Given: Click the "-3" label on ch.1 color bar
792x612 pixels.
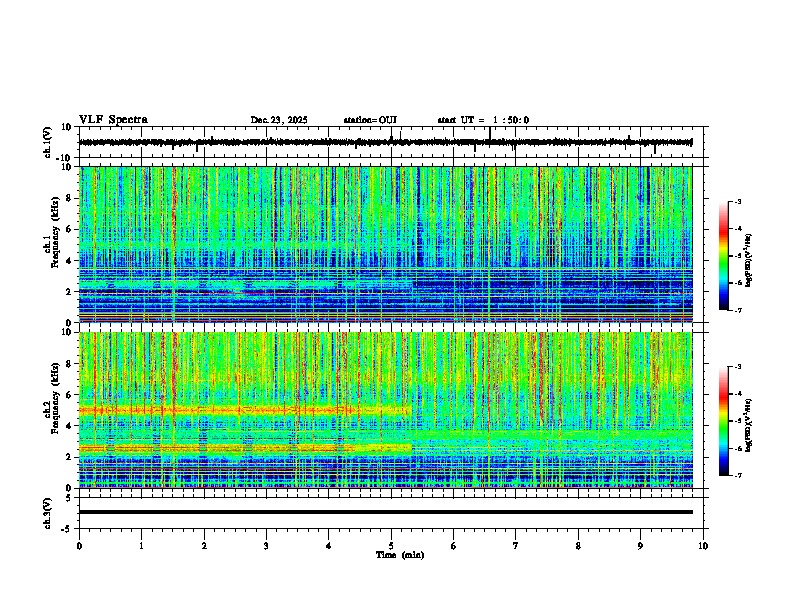Looking at the screenshot, I should [x=738, y=201].
